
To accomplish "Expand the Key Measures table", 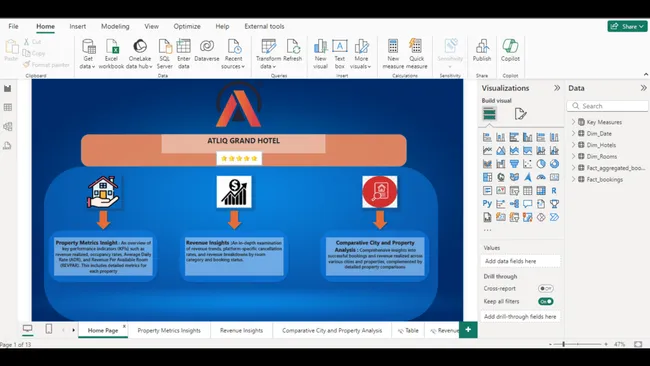I will pyautogui.click(x=574, y=122).
